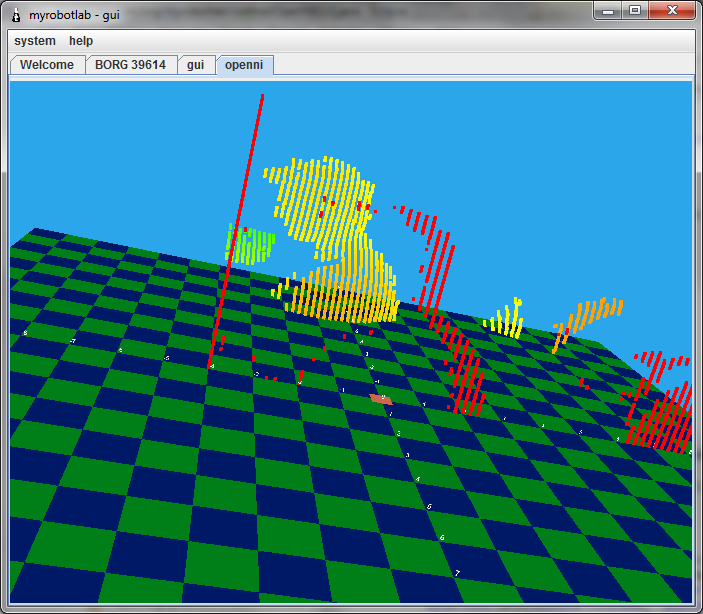Minimize the myrobotlab window
The height and width of the screenshot is (614, 703).
click(x=608, y=10)
